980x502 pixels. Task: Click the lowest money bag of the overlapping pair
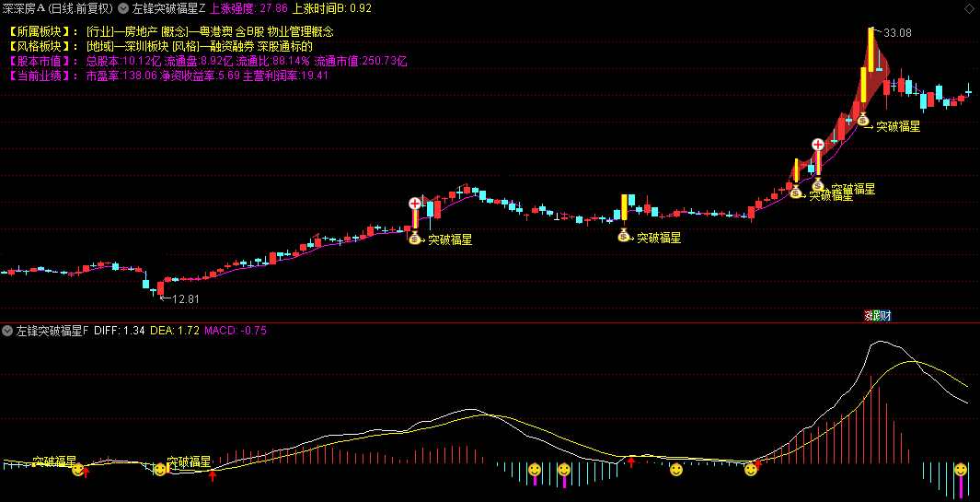pos(795,193)
